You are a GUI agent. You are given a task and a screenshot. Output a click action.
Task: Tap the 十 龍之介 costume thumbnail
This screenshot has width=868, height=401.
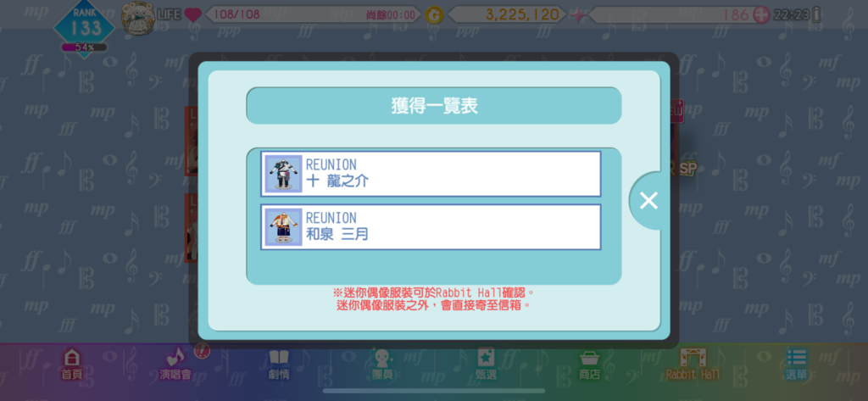[283, 174]
